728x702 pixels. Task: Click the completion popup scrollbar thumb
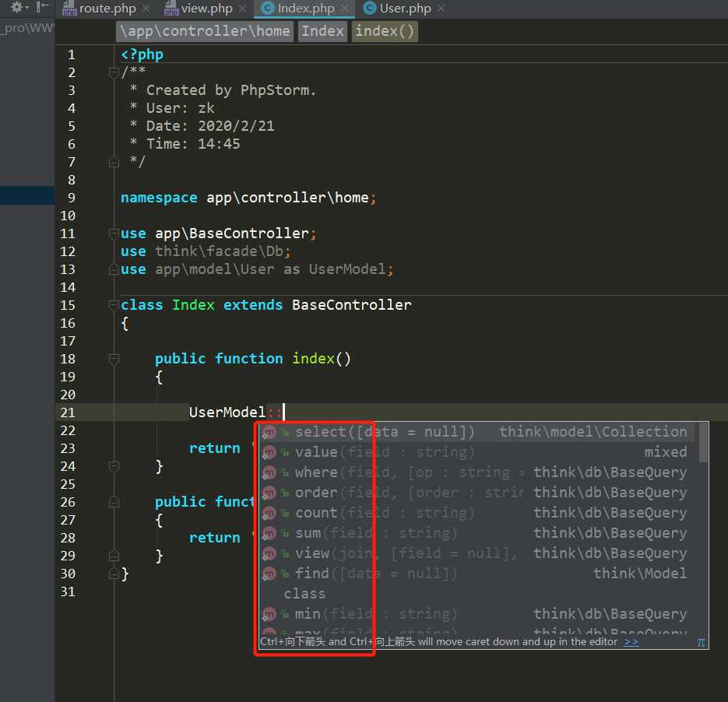(703, 443)
